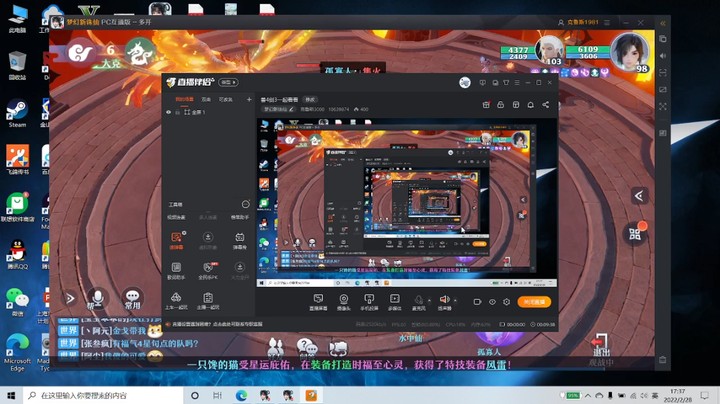
Task: Open the orange highlighted toolbox tool
Action: 176,240
